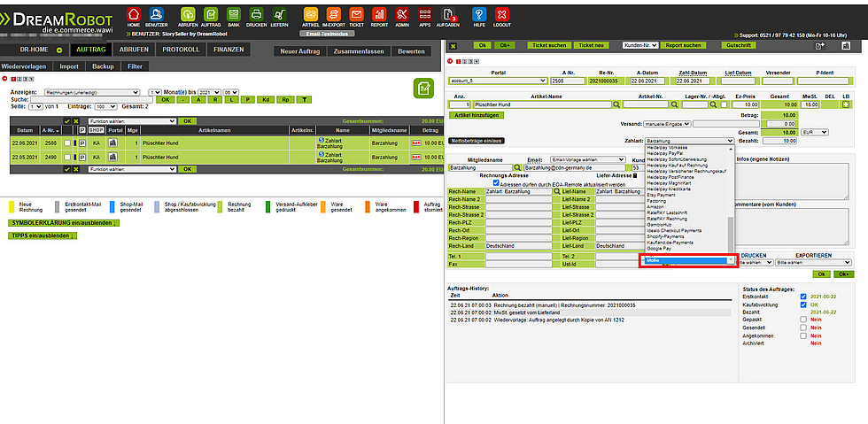
Task: Click the green X icon in order toolbar
Action: [453, 46]
